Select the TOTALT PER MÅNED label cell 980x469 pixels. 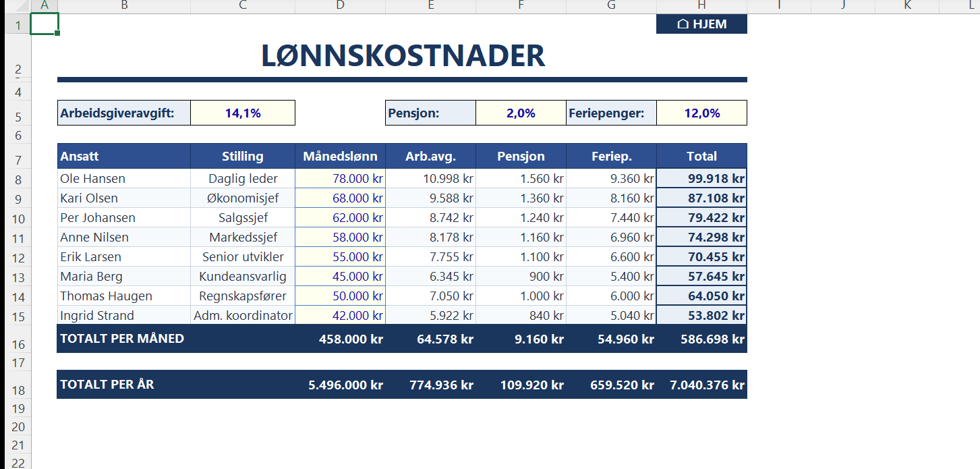pyautogui.click(x=123, y=339)
